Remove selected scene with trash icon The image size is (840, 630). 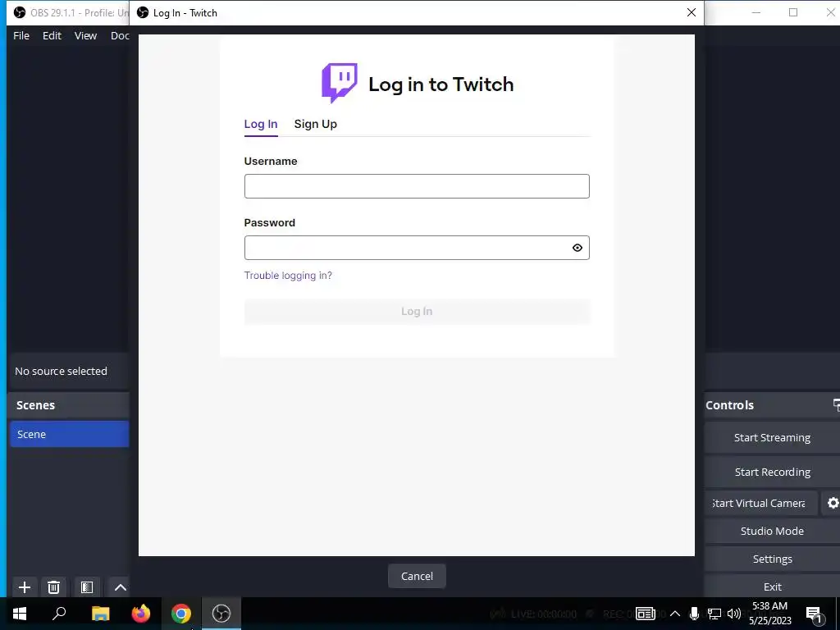point(53,587)
